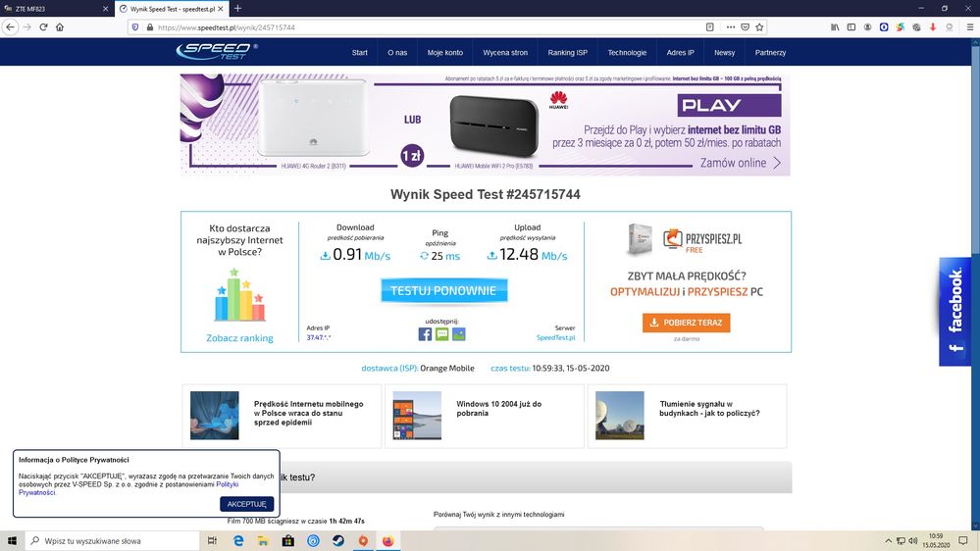Select the Wynik Speed Test tab
Screen dimensions: 980x551
point(172,9)
